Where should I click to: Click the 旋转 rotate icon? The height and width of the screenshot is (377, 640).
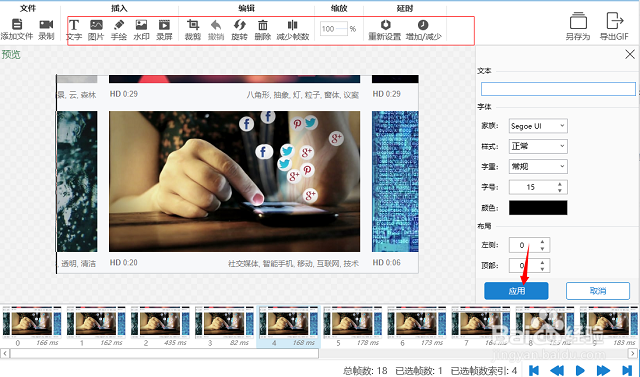pyautogui.click(x=240, y=25)
